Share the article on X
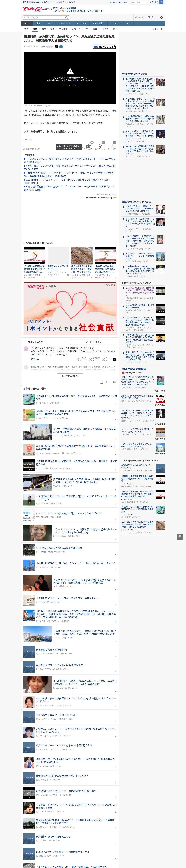Viewport: 186px width, 868px height. (56, 47)
